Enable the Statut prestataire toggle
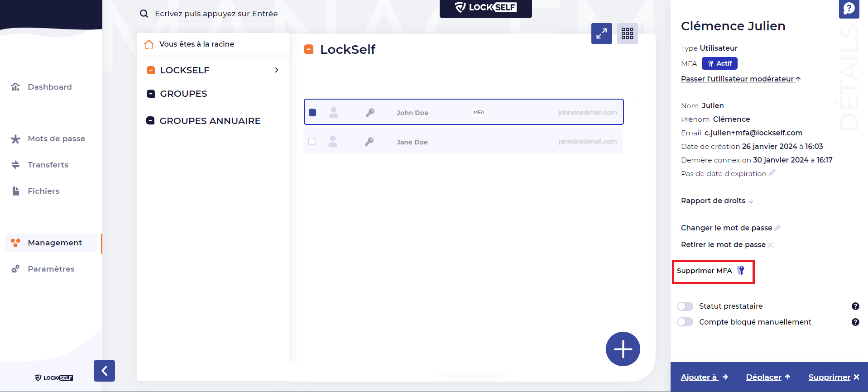 [x=685, y=306]
